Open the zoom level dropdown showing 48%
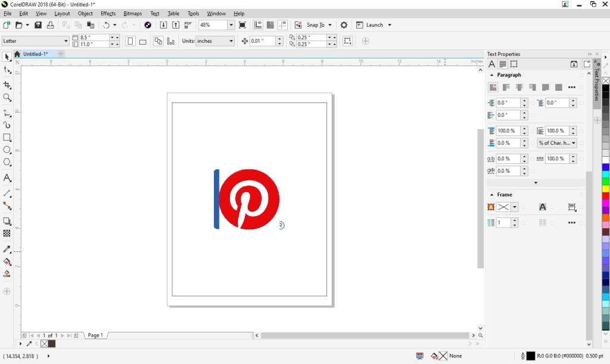610x364 pixels. (x=231, y=25)
